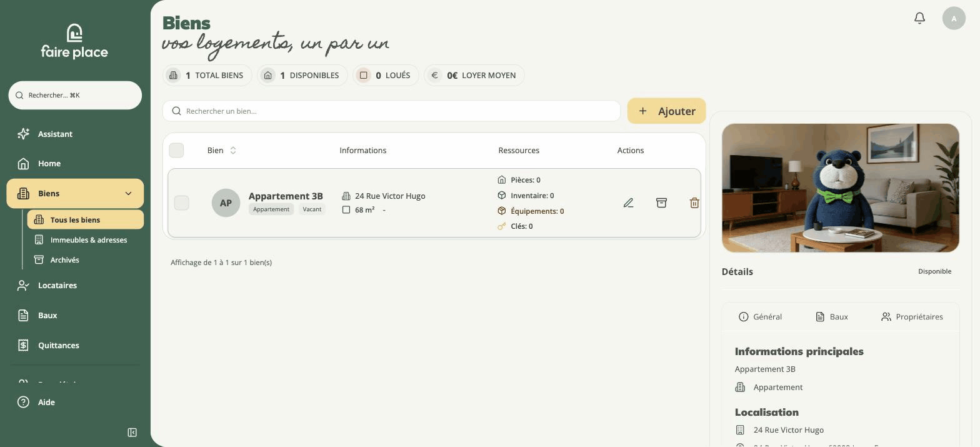This screenshot has width=980, height=447.
Task: Switch to the Général tab
Action: click(760, 316)
